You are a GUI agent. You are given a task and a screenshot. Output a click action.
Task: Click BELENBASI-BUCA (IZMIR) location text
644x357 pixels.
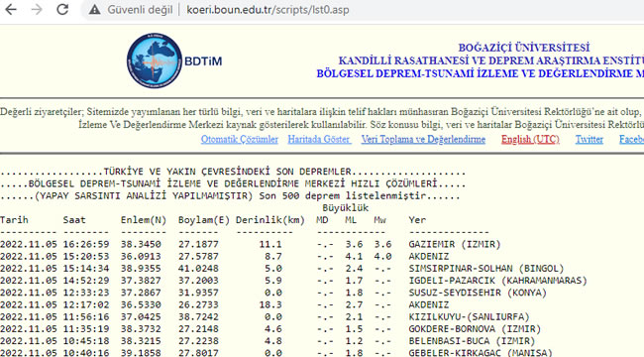pyautogui.click(x=472, y=341)
